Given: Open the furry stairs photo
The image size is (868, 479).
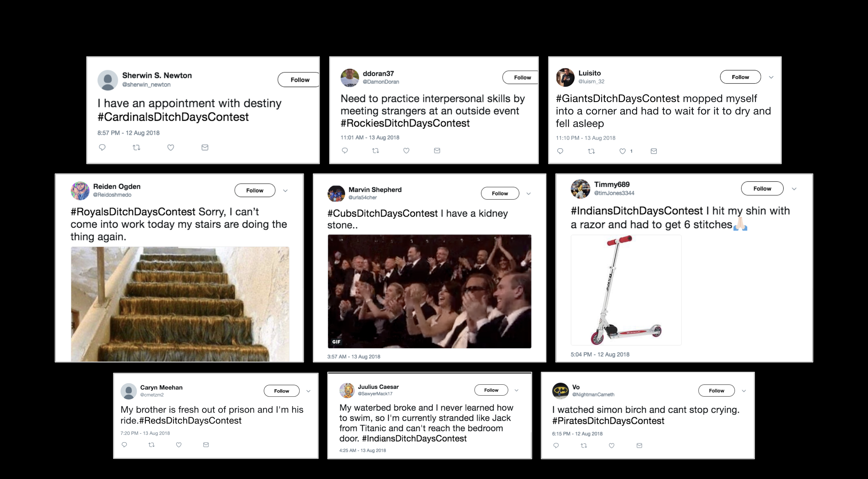Looking at the screenshot, I should click(x=180, y=304).
